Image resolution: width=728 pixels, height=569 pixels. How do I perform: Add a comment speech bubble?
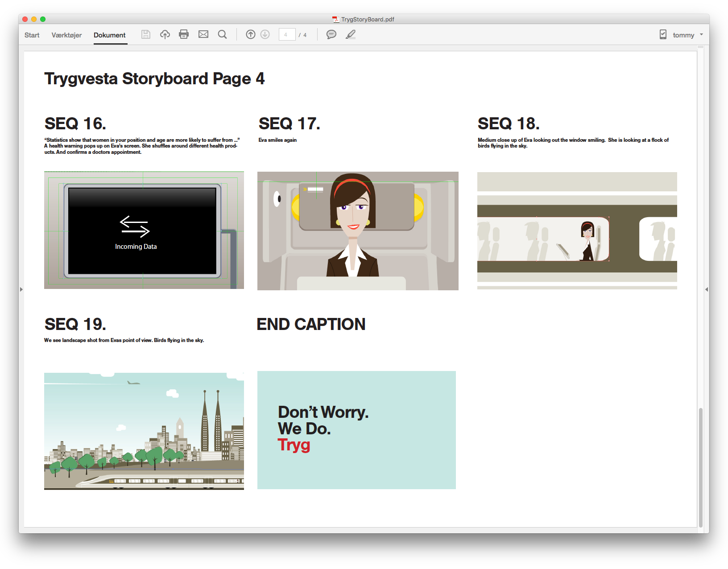coord(331,34)
